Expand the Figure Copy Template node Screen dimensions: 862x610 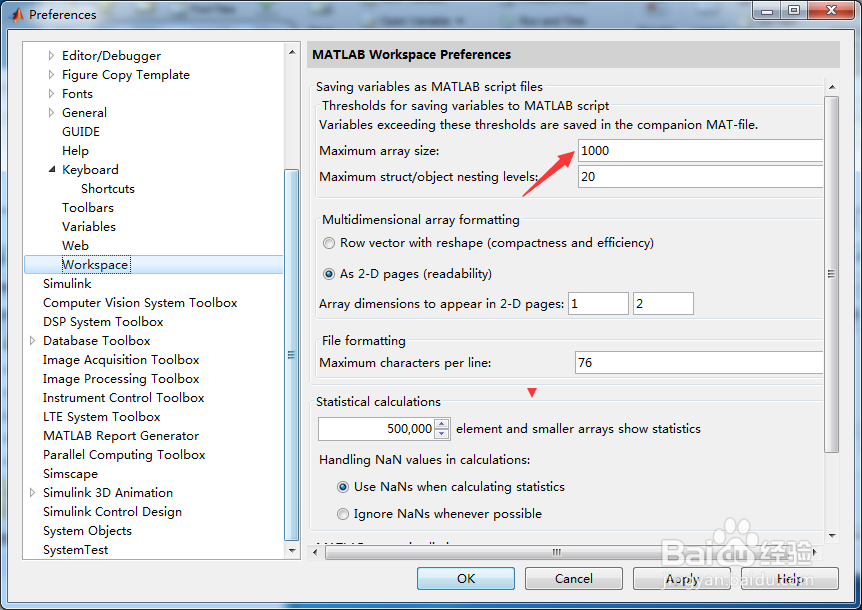(x=51, y=74)
